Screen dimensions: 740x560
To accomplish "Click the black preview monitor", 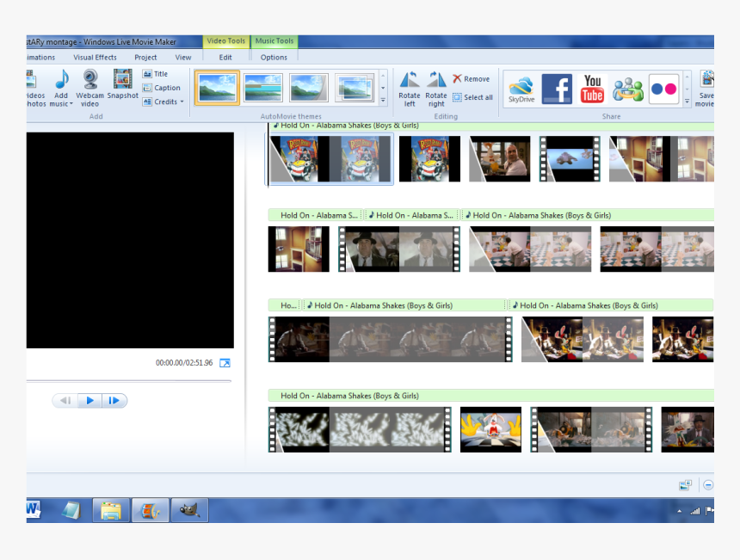I will [130, 240].
